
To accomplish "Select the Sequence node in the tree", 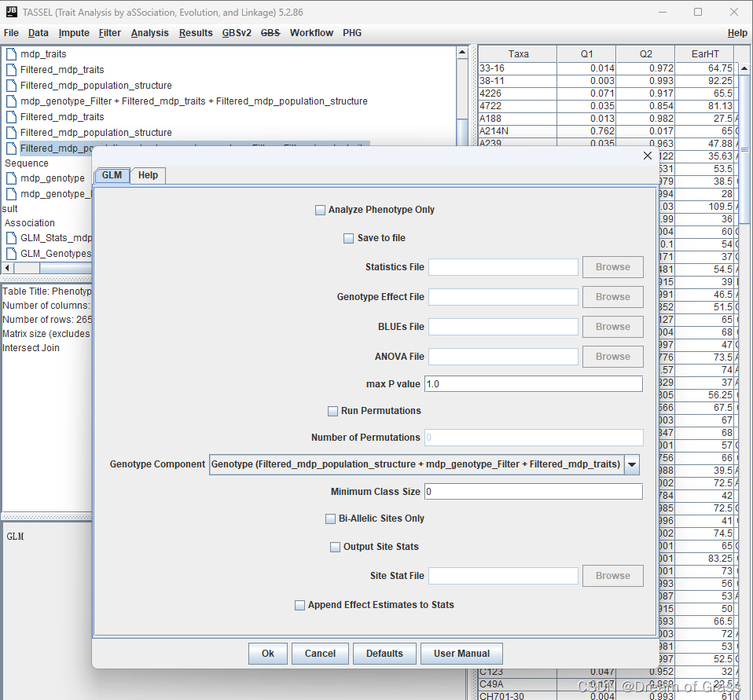I will tap(27, 163).
